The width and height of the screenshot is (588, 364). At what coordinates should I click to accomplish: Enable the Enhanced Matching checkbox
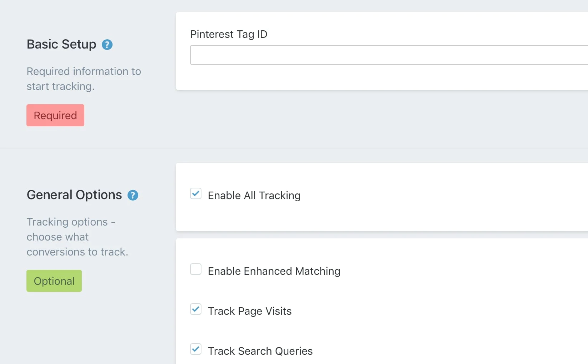(196, 269)
